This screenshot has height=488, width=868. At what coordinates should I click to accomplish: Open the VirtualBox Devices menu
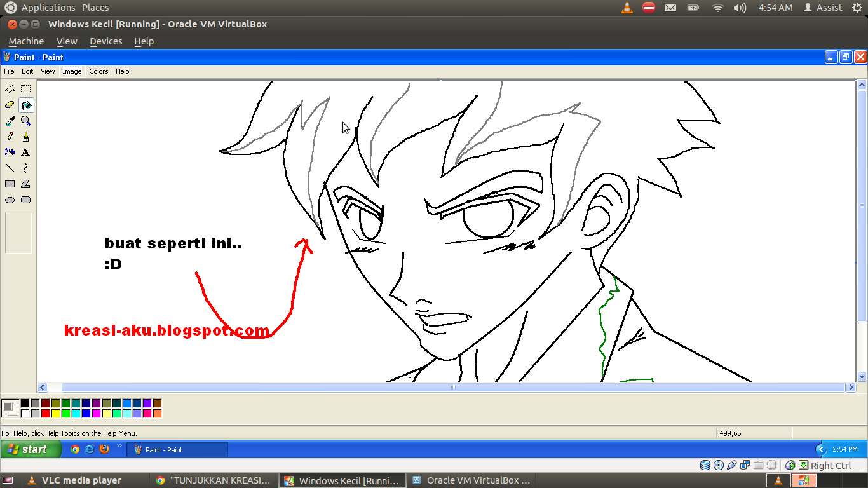105,41
